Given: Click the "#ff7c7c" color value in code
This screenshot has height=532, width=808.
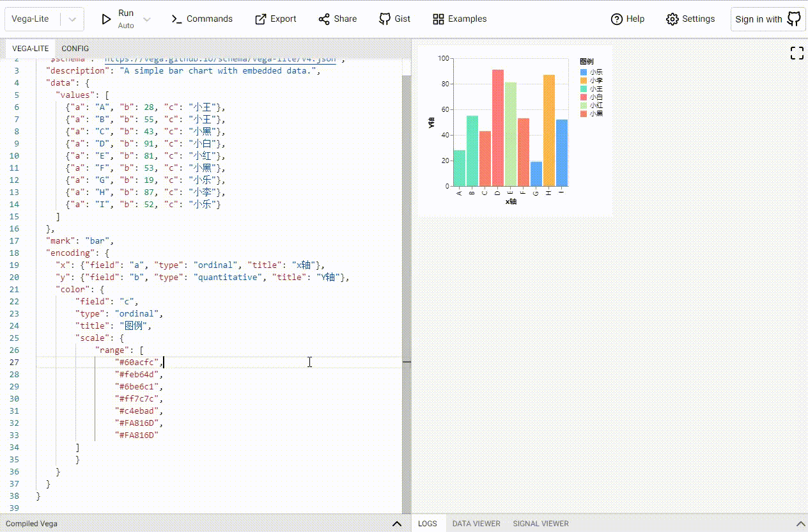Looking at the screenshot, I should pyautogui.click(x=136, y=398).
